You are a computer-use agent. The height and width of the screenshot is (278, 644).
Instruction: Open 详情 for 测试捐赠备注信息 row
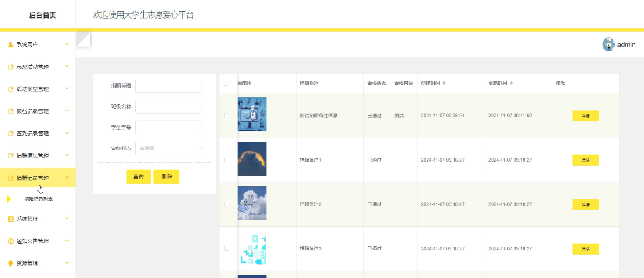(x=586, y=116)
